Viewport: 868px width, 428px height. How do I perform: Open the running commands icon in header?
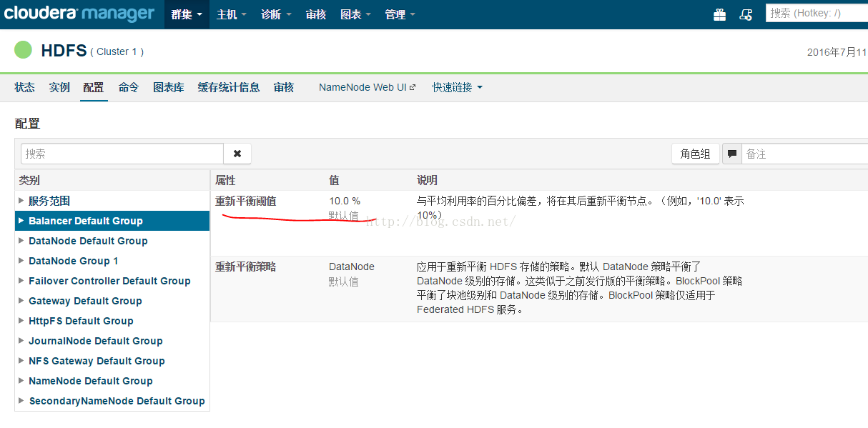746,14
